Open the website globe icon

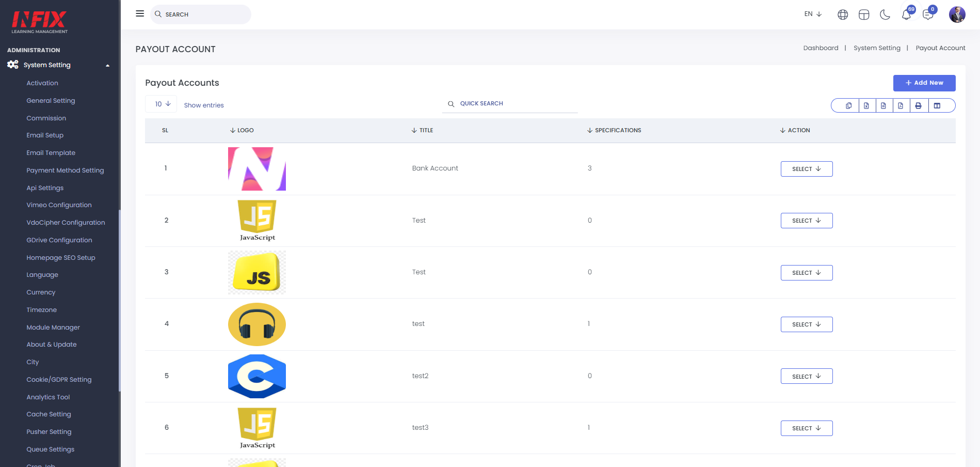pos(843,14)
